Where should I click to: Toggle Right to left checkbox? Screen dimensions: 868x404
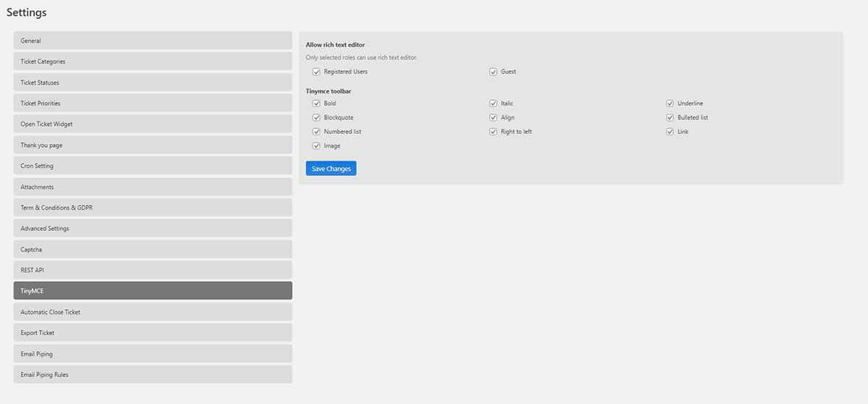tap(493, 132)
